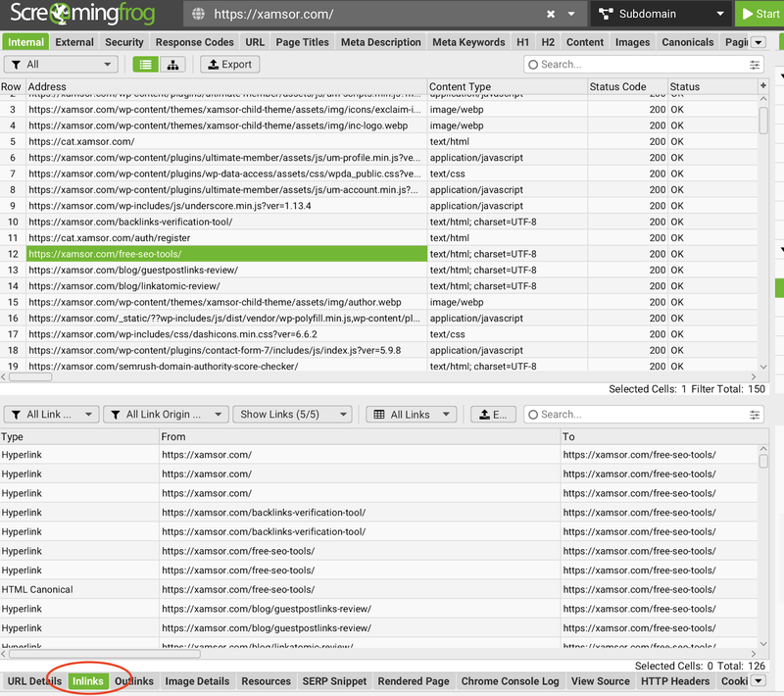Switch to site tree view icon
784x696 pixels.
(x=173, y=65)
